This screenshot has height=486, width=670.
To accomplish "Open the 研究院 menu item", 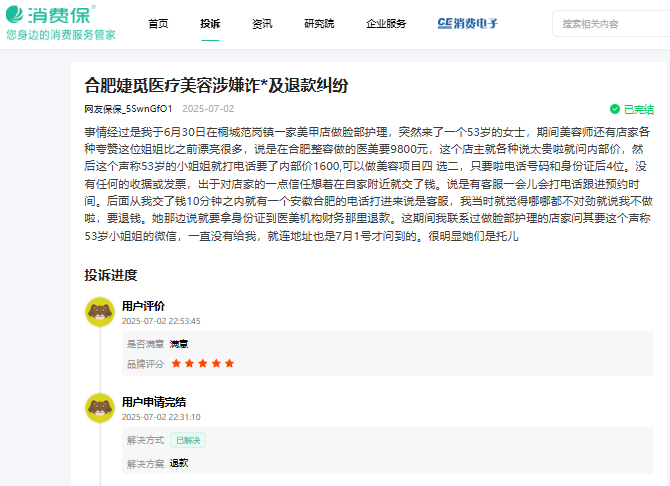I will click(x=319, y=24).
